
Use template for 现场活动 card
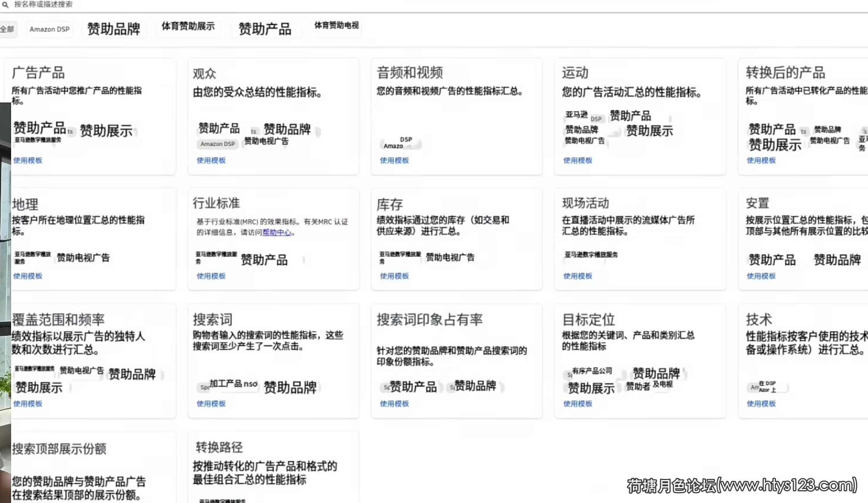click(578, 276)
